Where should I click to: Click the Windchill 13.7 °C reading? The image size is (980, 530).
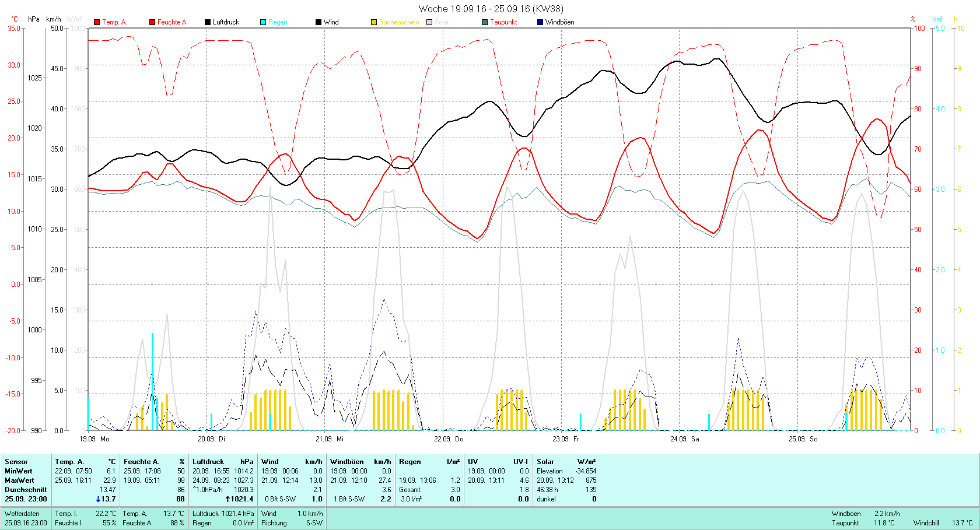[943, 523]
